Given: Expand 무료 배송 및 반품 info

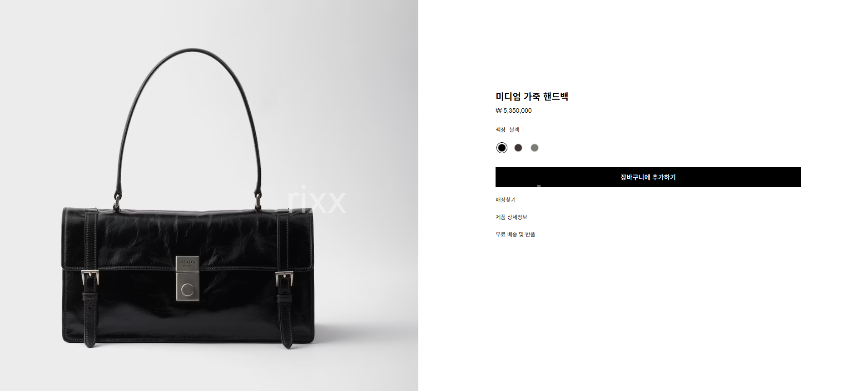Looking at the screenshot, I should (x=516, y=235).
